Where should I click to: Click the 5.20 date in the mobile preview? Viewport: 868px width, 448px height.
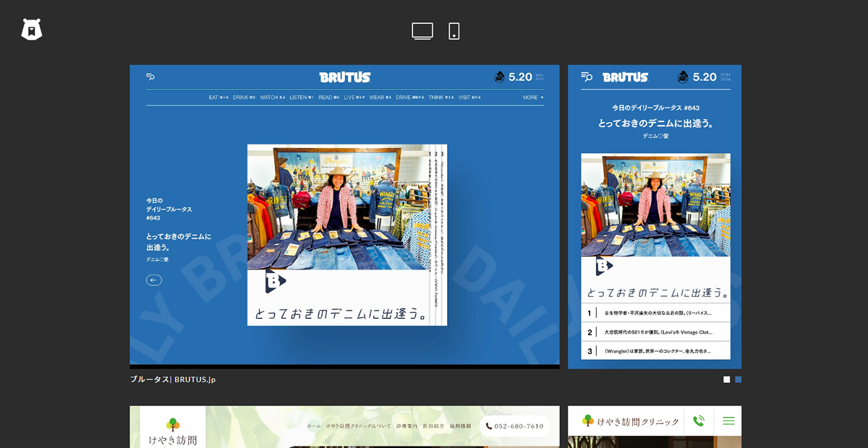(x=705, y=77)
